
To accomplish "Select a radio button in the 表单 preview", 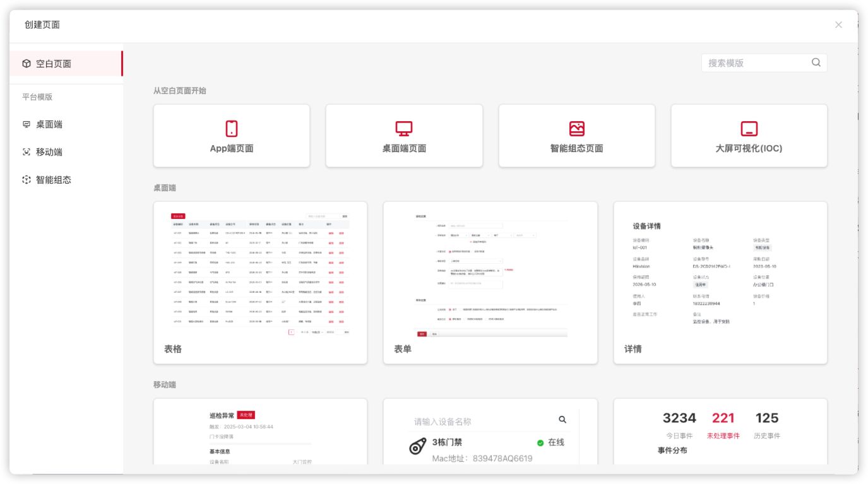I will (449, 251).
